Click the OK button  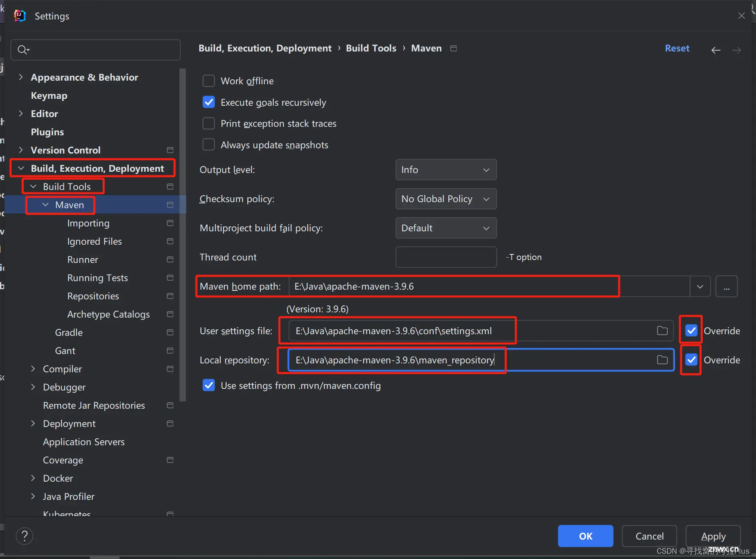pyautogui.click(x=586, y=536)
